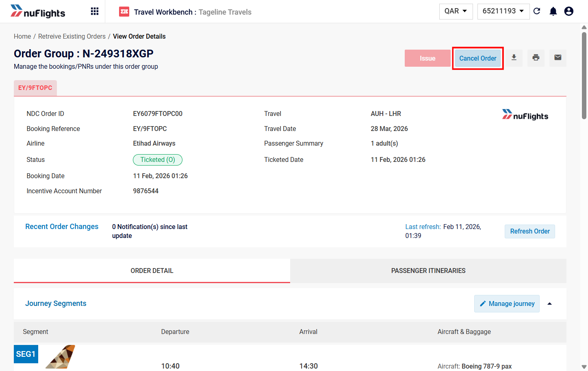Click the departure time 10:40

click(170, 366)
